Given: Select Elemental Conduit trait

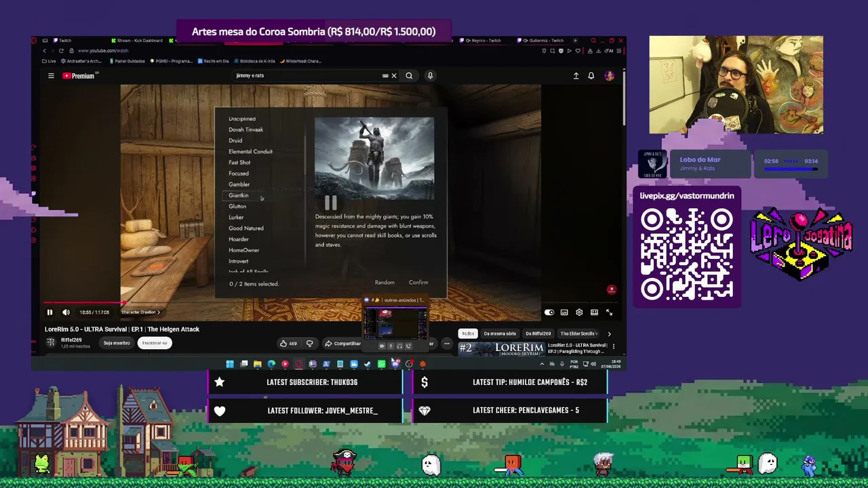Looking at the screenshot, I should tap(251, 151).
